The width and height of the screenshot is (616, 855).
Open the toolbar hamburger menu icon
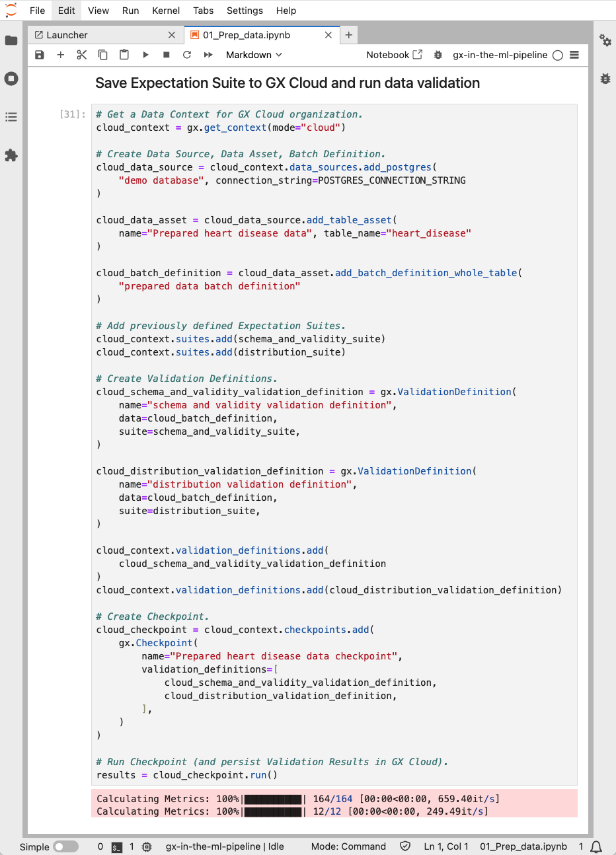[x=574, y=55]
